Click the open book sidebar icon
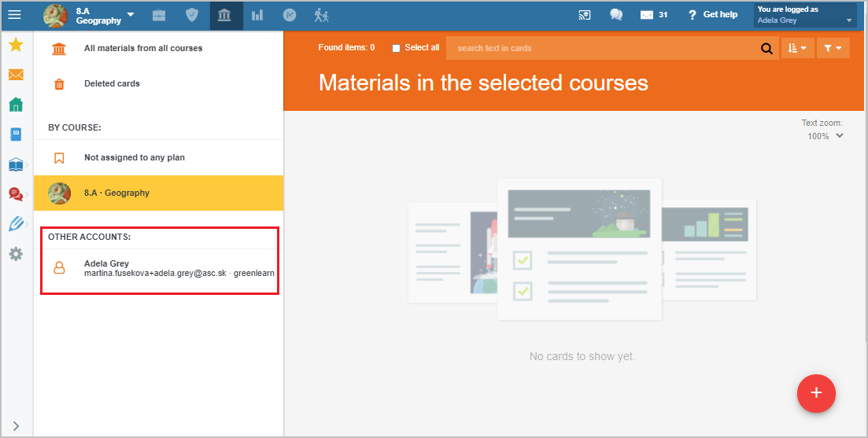The image size is (868, 438). (x=16, y=164)
